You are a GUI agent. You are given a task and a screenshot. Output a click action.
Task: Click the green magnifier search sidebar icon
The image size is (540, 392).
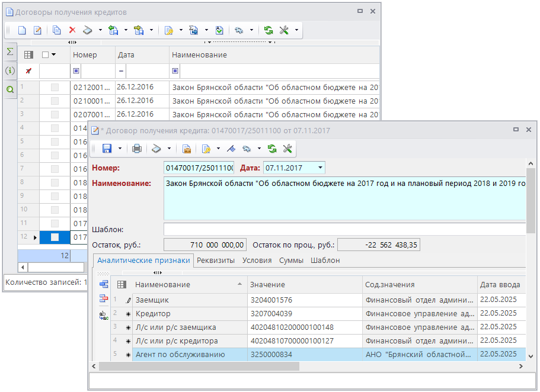pyautogui.click(x=10, y=89)
